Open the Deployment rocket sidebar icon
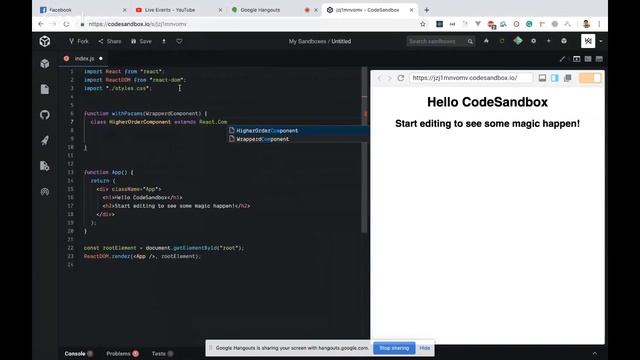This screenshot has height=360, width=640. pyautogui.click(x=45, y=140)
